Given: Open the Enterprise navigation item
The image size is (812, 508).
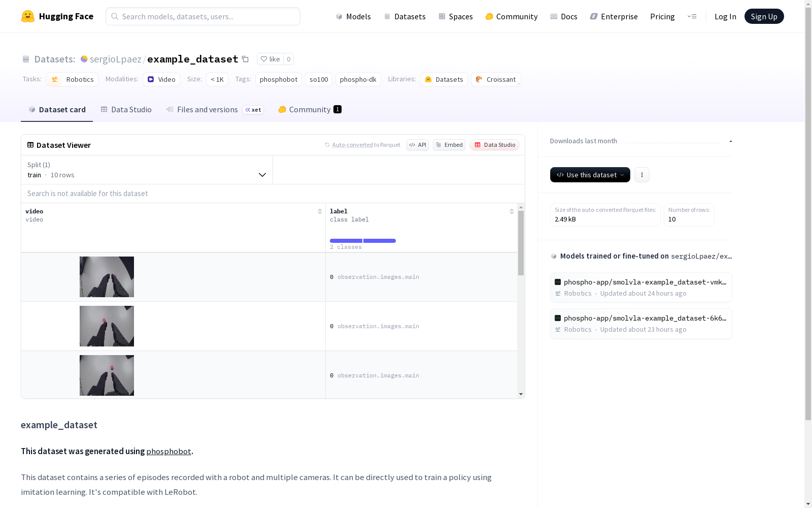Looking at the screenshot, I should pos(614,16).
